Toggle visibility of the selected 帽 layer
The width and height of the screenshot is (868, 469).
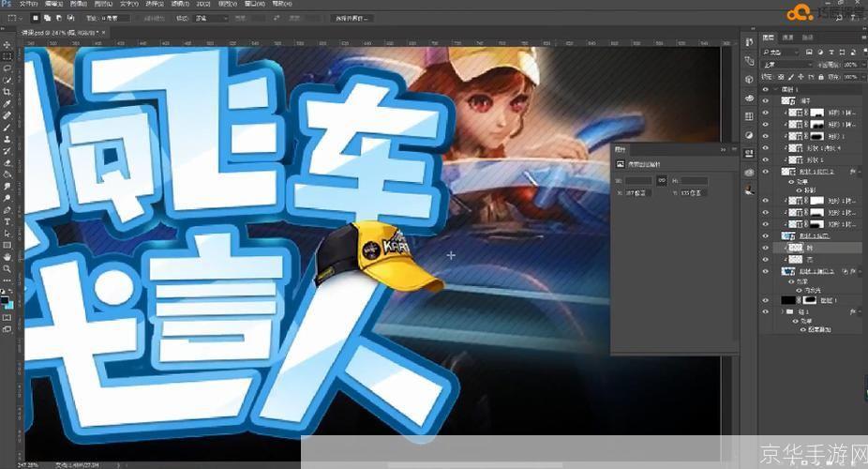click(766, 248)
